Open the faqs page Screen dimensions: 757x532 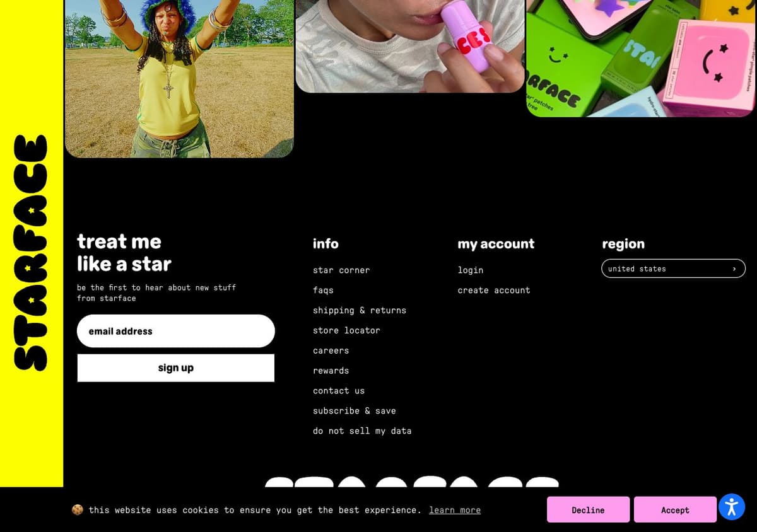point(323,290)
